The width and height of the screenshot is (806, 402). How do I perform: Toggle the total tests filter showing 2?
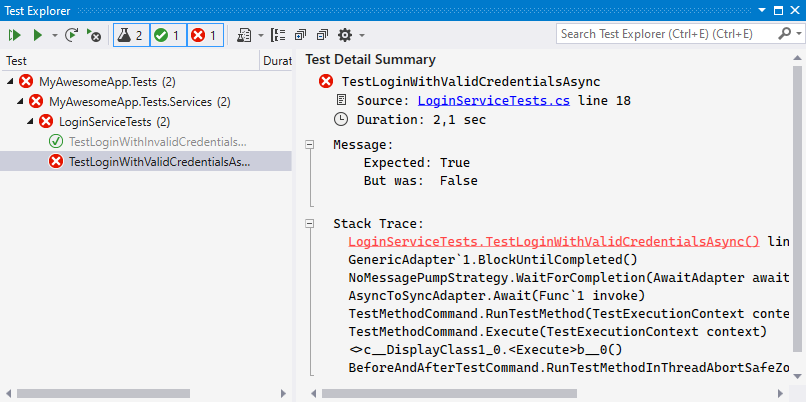[x=130, y=35]
